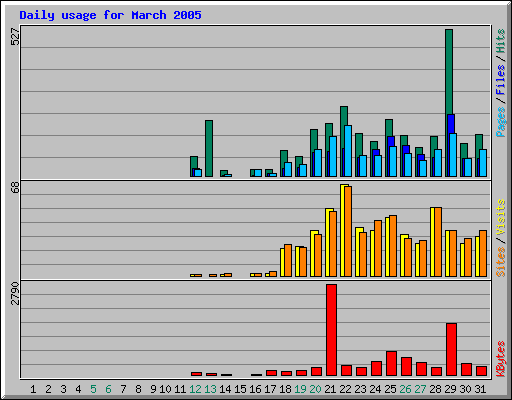The height and width of the screenshot is (400, 512).
Task: Click day 31 label on the x-axis
Action: 480,389
